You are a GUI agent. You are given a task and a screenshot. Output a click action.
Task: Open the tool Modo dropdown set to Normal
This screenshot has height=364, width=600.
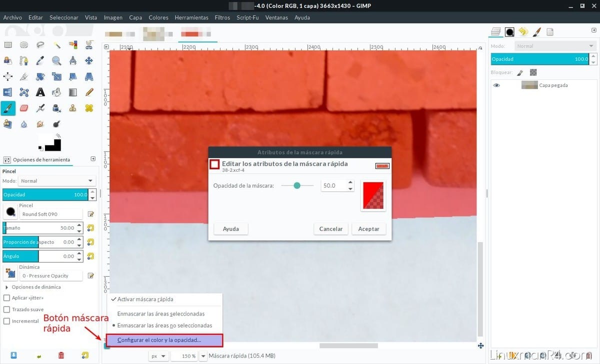pos(56,180)
